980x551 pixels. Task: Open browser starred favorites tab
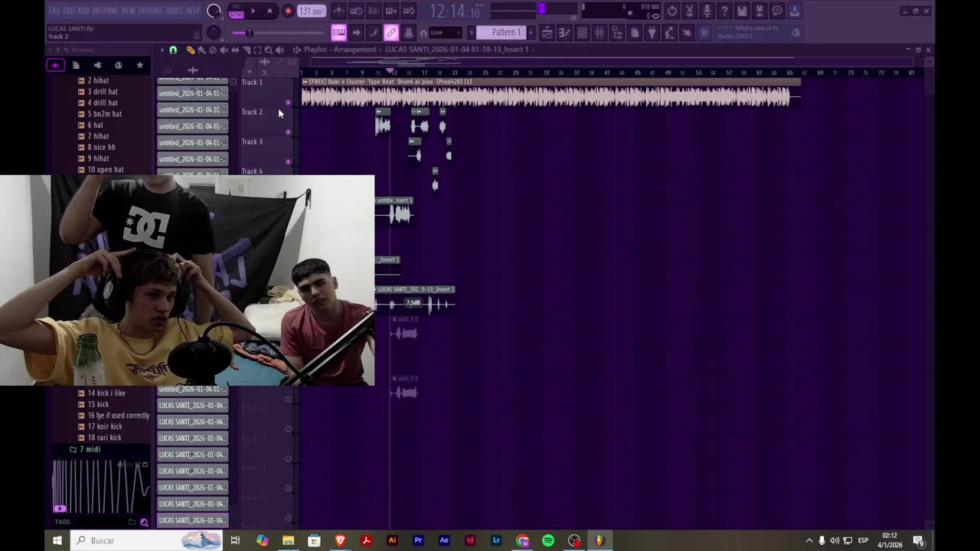[x=139, y=65]
